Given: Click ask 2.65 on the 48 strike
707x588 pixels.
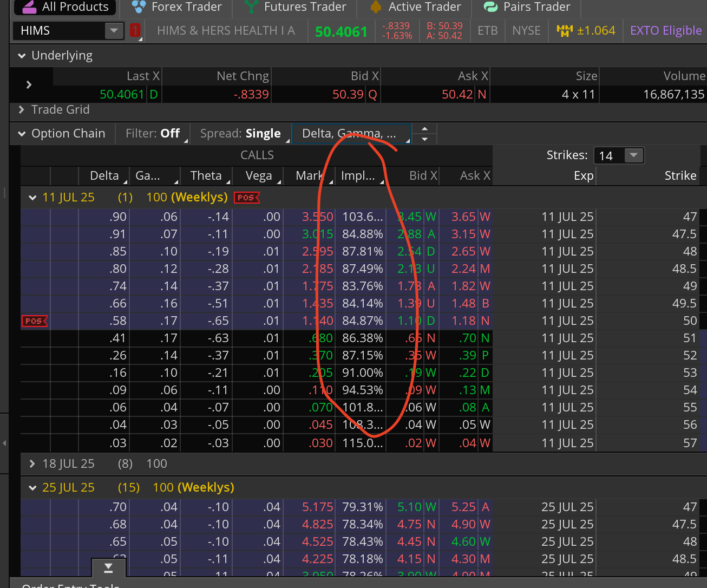Looking at the screenshot, I should click(x=464, y=252).
